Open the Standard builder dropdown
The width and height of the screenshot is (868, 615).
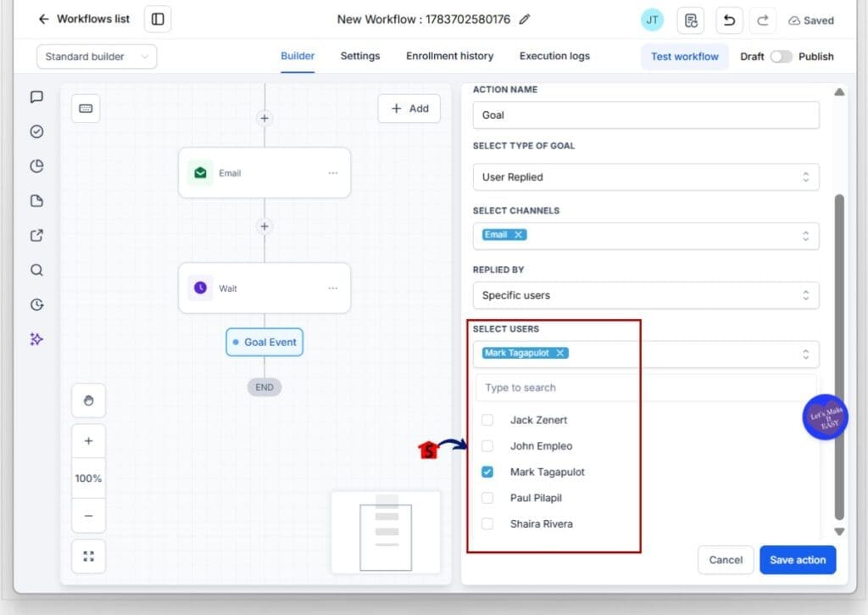coord(97,57)
